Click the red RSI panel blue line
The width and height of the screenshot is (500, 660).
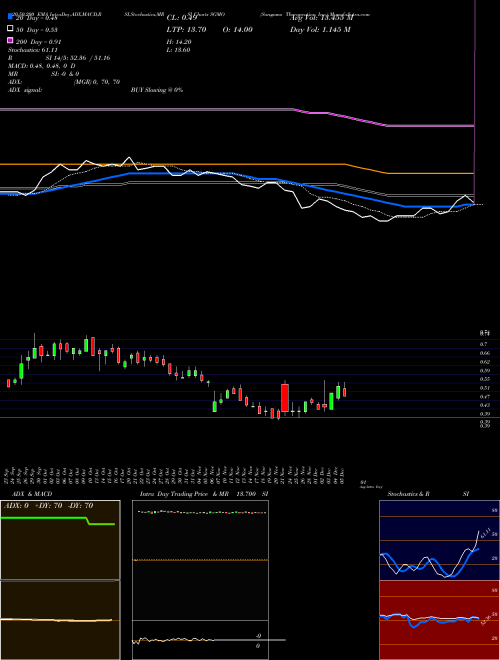pyautogui.click(x=429, y=620)
